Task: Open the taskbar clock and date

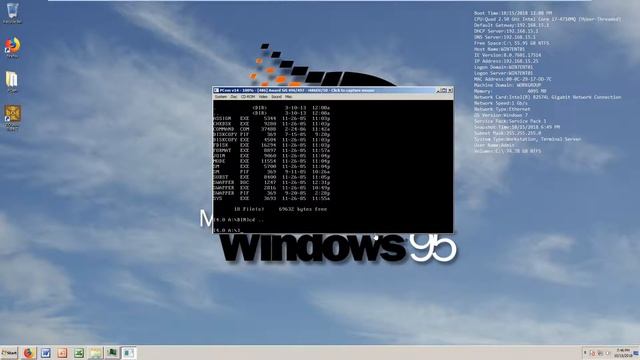Action: (x=623, y=353)
